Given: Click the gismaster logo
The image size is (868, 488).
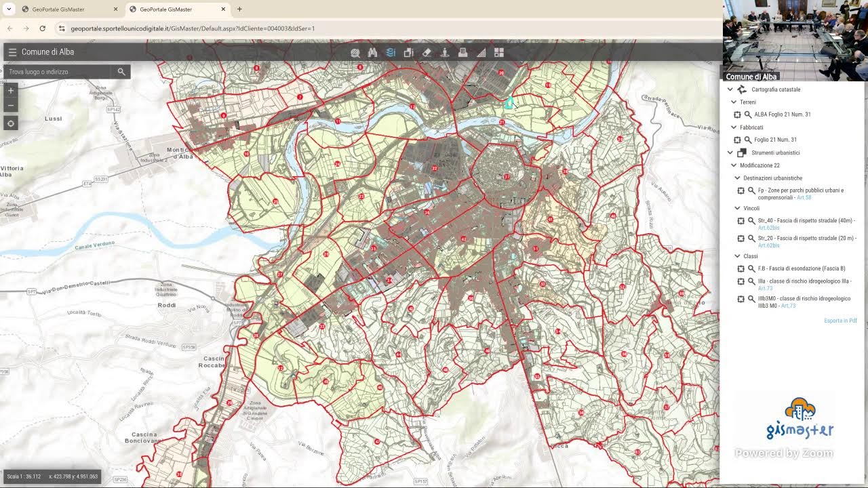Looking at the screenshot, I should coord(800,419).
